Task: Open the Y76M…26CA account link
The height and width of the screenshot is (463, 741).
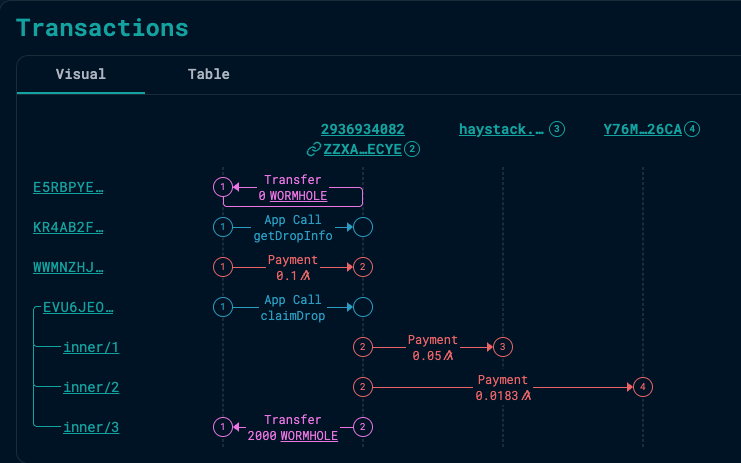Action: tap(643, 129)
